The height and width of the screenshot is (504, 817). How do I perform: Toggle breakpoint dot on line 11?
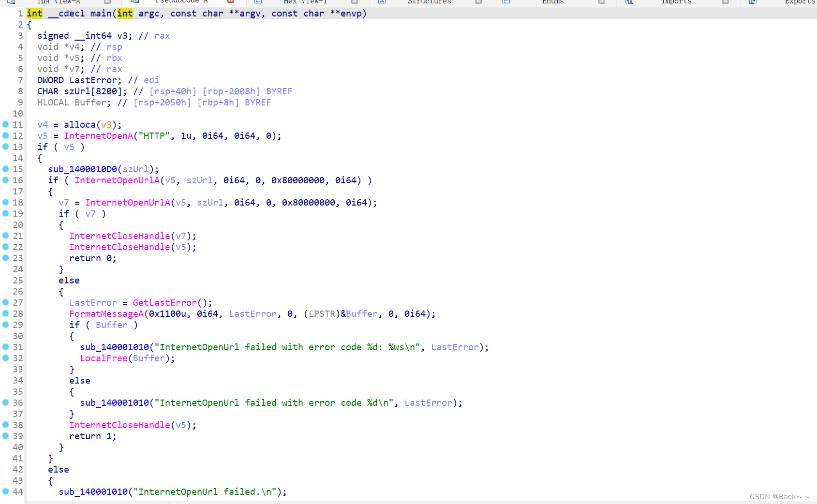click(x=6, y=124)
